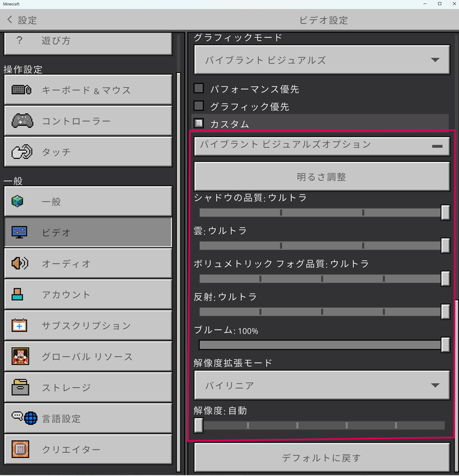Click the touch hand icon
The image size is (459, 476).
(22, 152)
